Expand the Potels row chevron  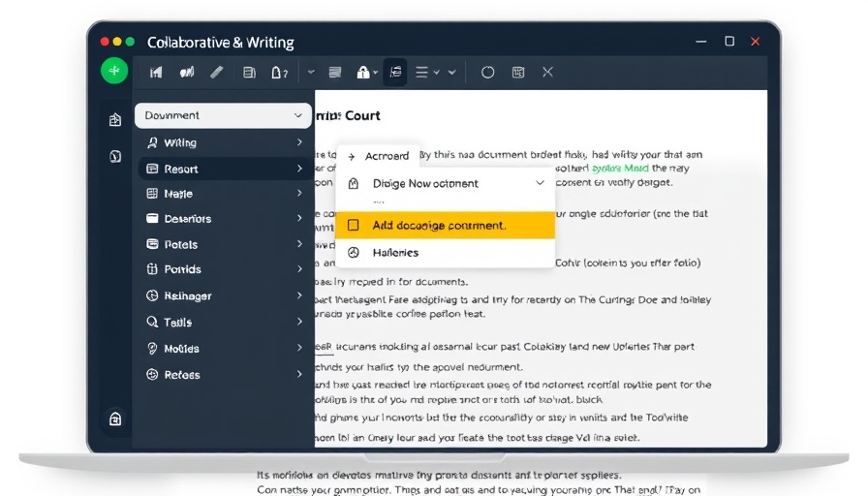tap(299, 243)
